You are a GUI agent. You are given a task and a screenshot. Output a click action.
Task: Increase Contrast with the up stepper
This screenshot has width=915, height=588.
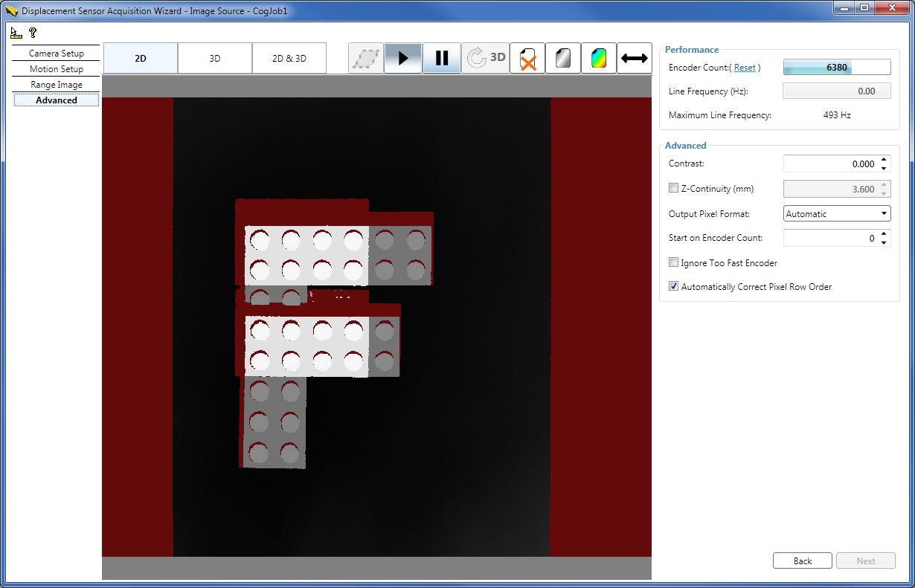(x=884, y=160)
